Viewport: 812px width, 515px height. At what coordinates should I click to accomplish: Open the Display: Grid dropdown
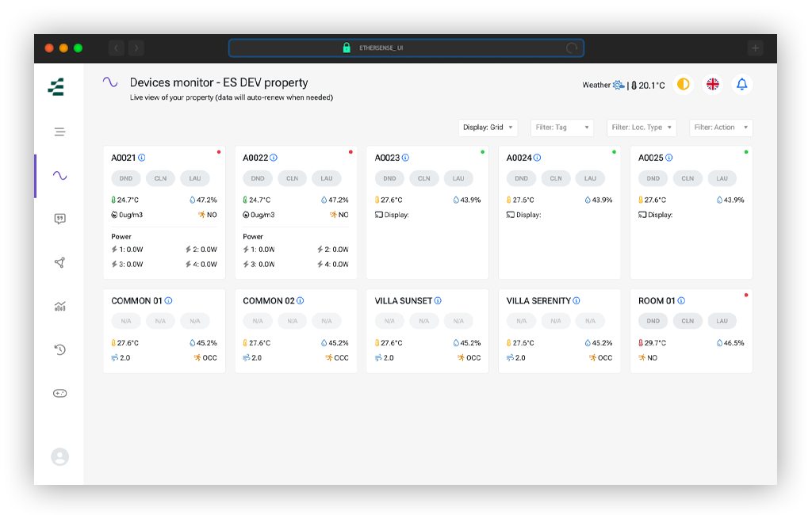(x=488, y=128)
